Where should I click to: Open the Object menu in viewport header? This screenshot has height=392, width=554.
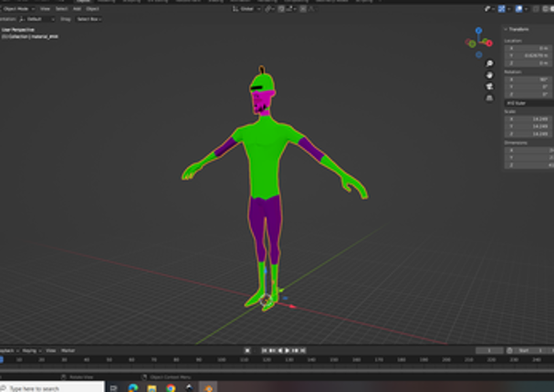click(x=92, y=9)
